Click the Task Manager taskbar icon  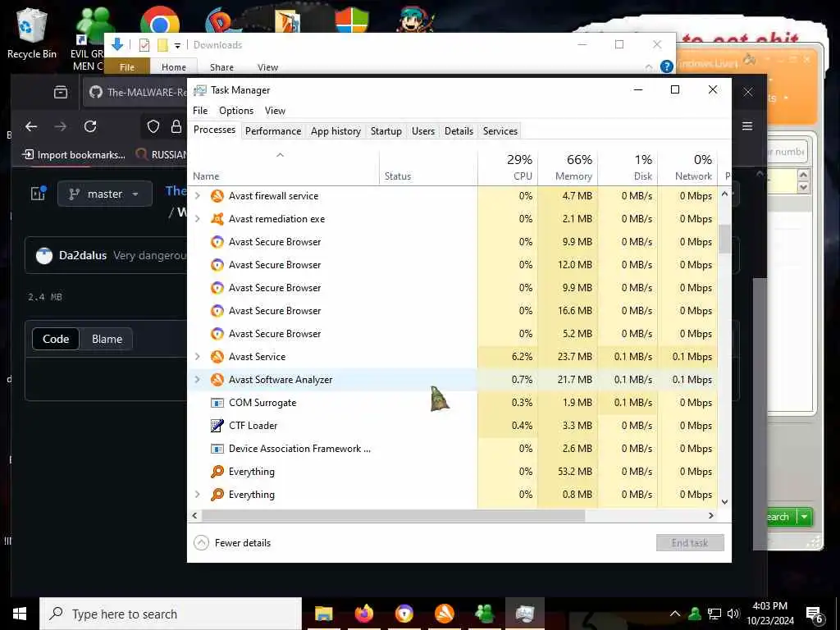[525, 614]
